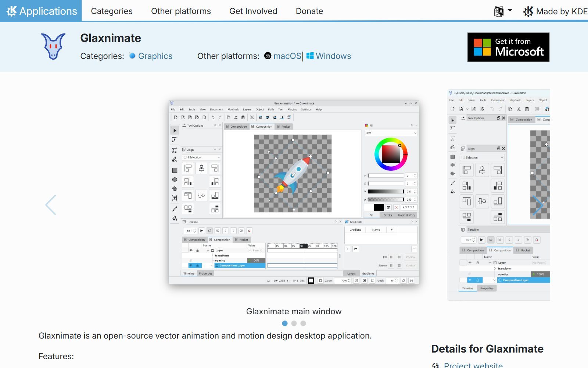Click the 'Details for Glaxnimate' heading
Viewport: 588px width, 368px height.
[487, 349]
